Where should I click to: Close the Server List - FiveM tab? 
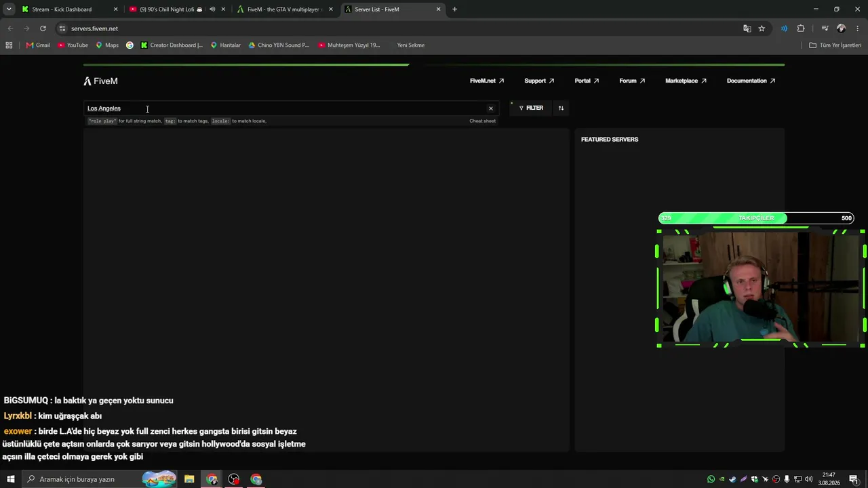438,9
